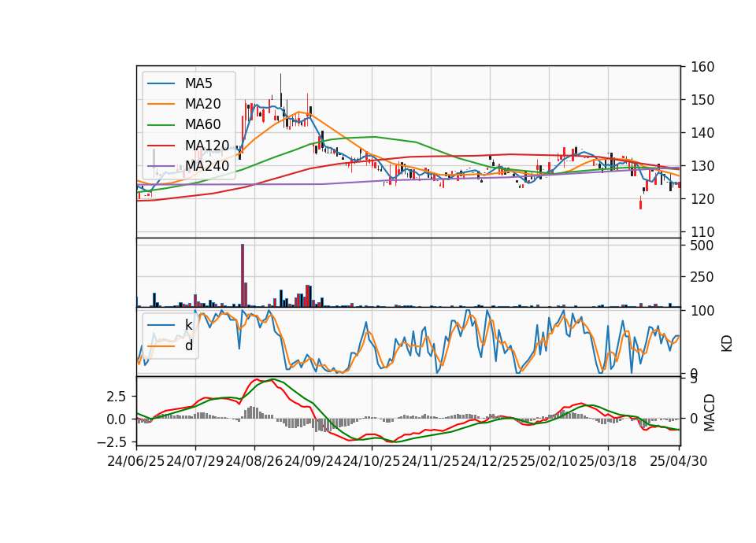Click the MA20 legend label
756x543 pixels.
202,104
